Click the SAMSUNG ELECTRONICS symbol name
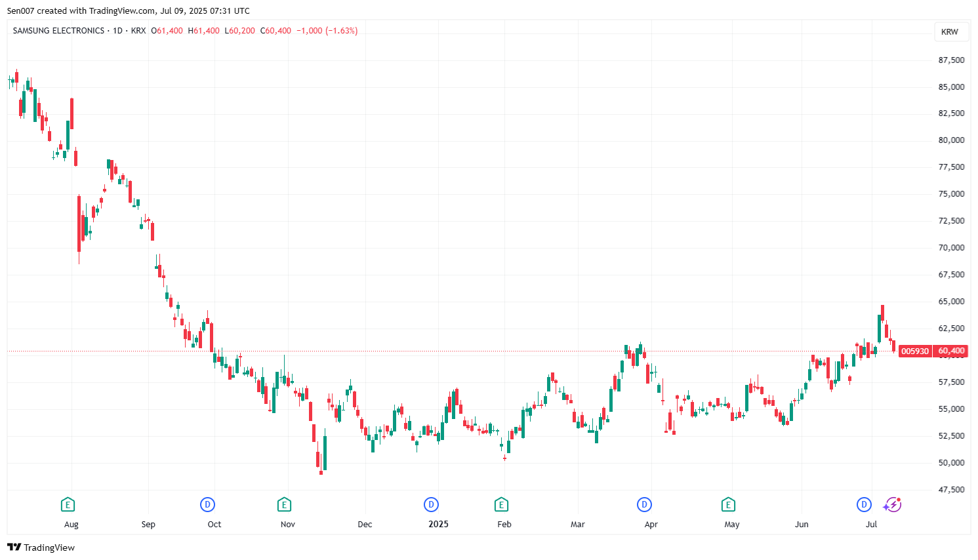The width and height of the screenshot is (978, 560). [x=58, y=31]
